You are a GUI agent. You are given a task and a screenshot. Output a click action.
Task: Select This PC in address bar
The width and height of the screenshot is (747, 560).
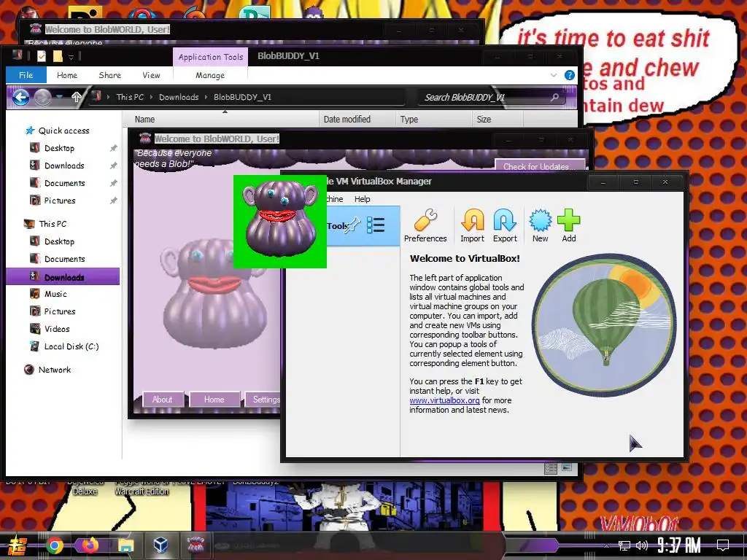(x=130, y=97)
